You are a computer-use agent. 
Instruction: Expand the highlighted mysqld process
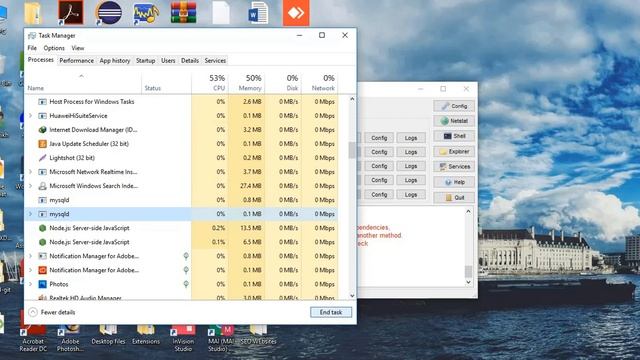[30, 214]
